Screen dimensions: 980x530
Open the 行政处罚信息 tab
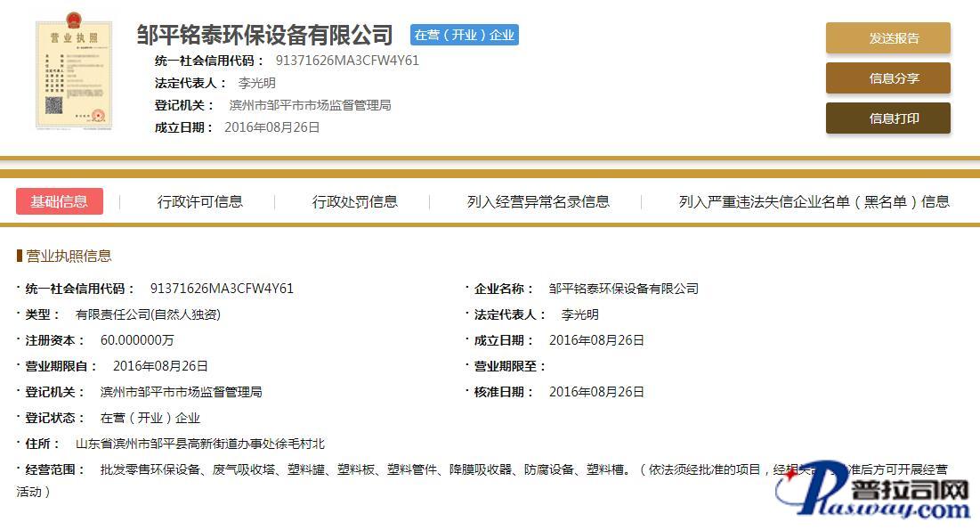click(x=354, y=201)
